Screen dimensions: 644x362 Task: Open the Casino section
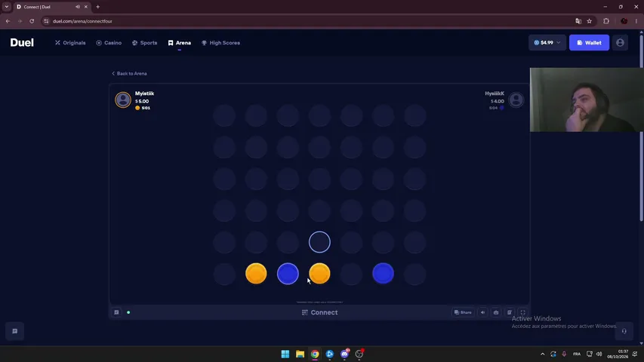[109, 43]
